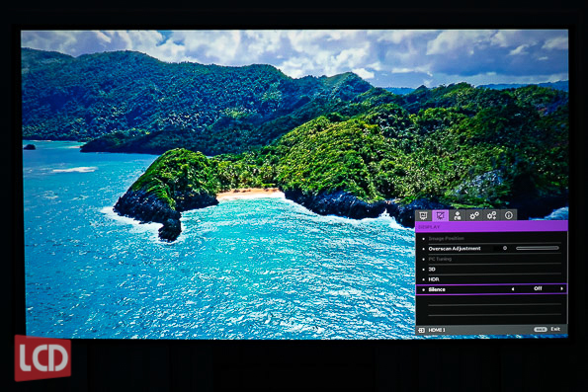Image resolution: width=588 pixels, height=392 pixels.
Task: Click the red LCD watermark logo
Action: coord(42,357)
